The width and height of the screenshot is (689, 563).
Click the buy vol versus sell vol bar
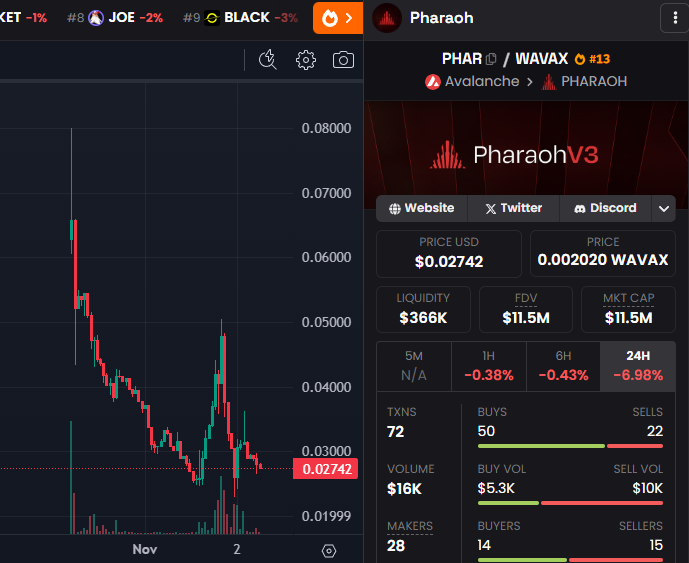coord(570,503)
